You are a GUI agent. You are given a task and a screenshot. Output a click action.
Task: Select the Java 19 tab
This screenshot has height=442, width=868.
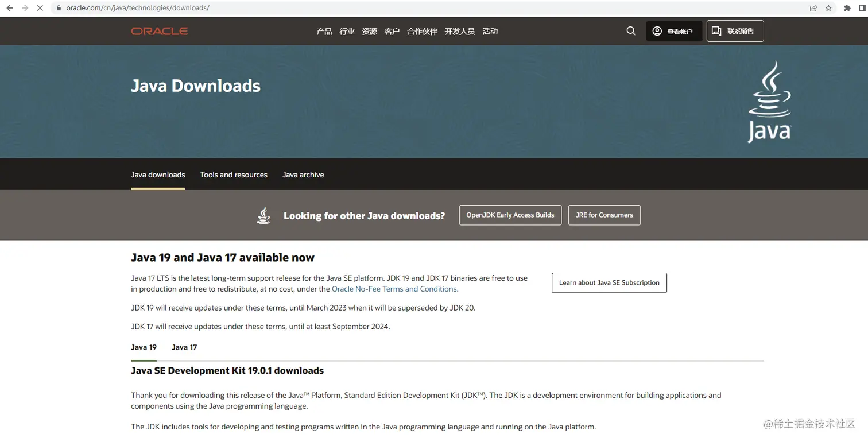pos(144,347)
